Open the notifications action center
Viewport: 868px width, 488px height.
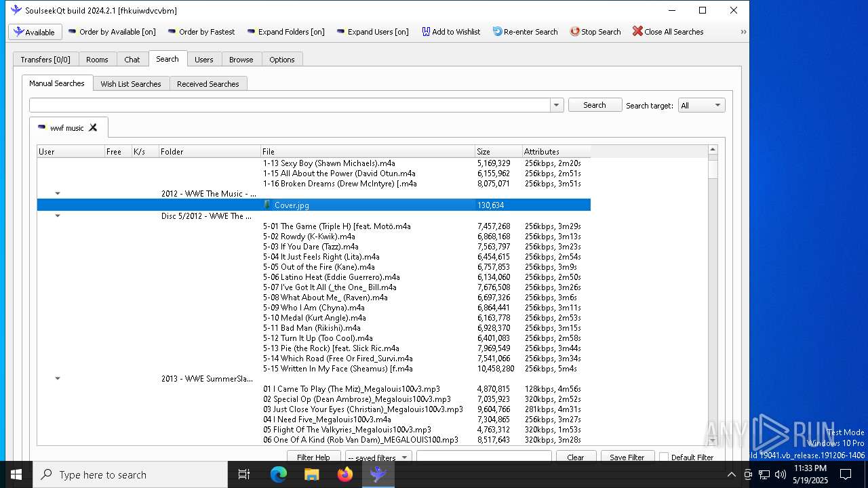[x=846, y=474]
